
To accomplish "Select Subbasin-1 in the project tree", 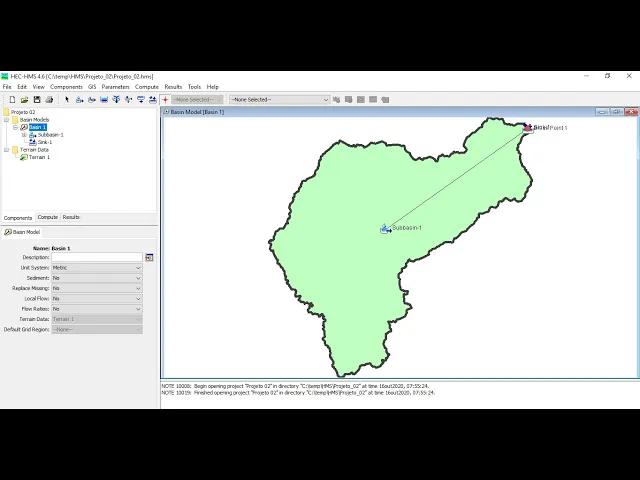I will (x=51, y=135).
